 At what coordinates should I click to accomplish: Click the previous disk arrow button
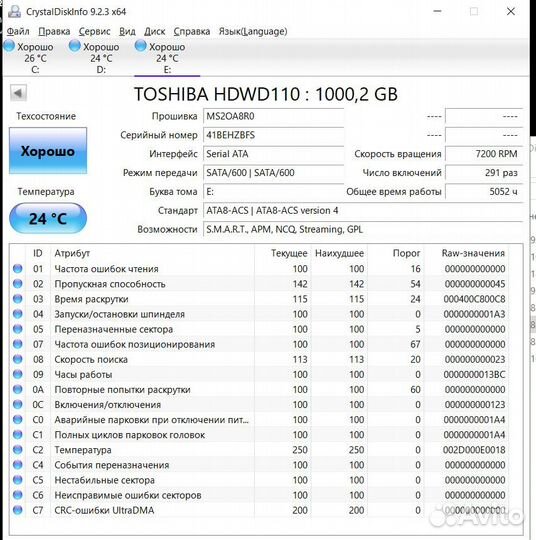pos(18,93)
